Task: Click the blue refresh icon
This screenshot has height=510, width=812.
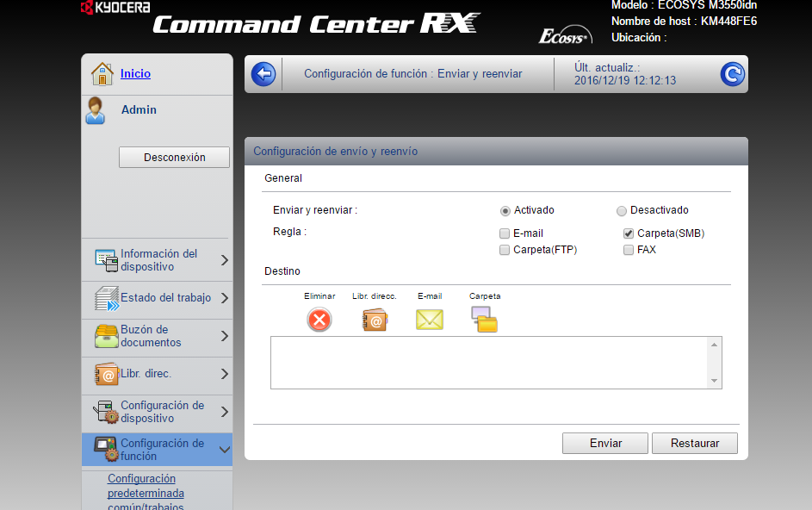Action: [732, 74]
